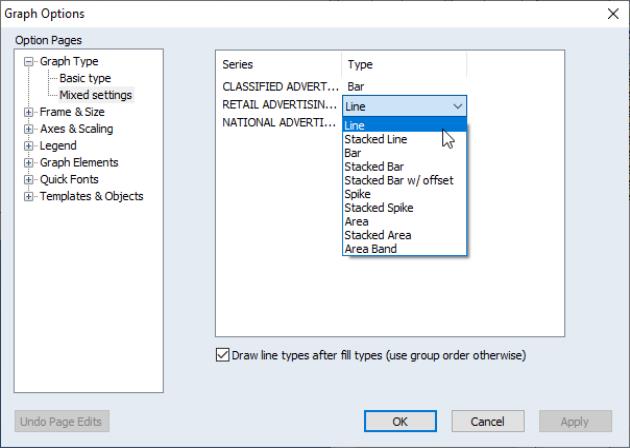Expand the Quick Fonts node
The image size is (630, 448).
[30, 180]
